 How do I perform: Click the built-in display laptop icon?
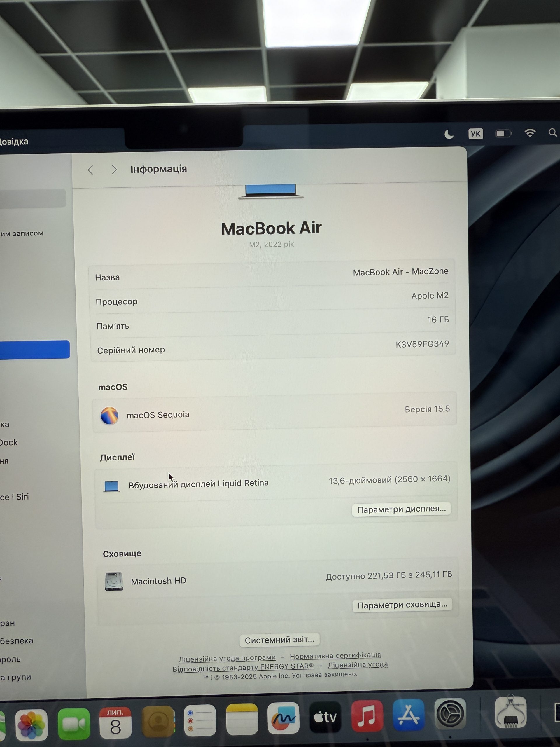point(111,486)
